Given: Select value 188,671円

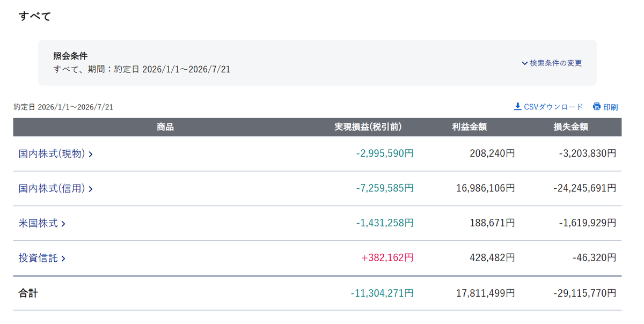Looking at the screenshot, I should coord(492,223).
